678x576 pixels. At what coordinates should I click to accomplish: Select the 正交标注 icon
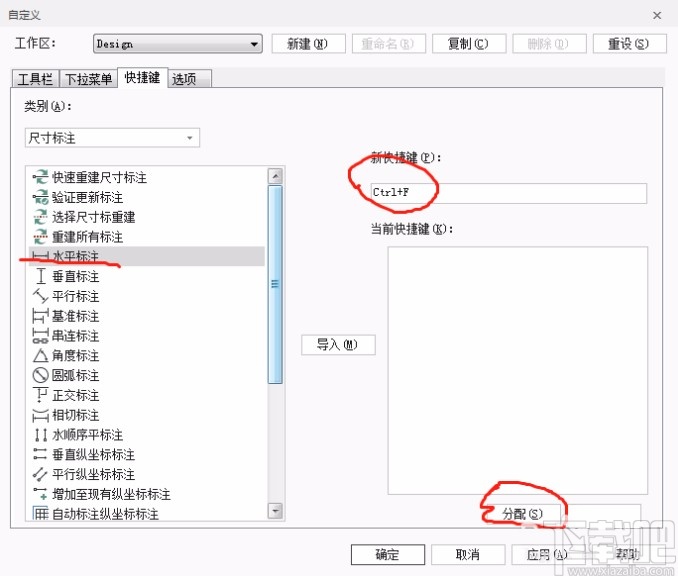pos(40,395)
